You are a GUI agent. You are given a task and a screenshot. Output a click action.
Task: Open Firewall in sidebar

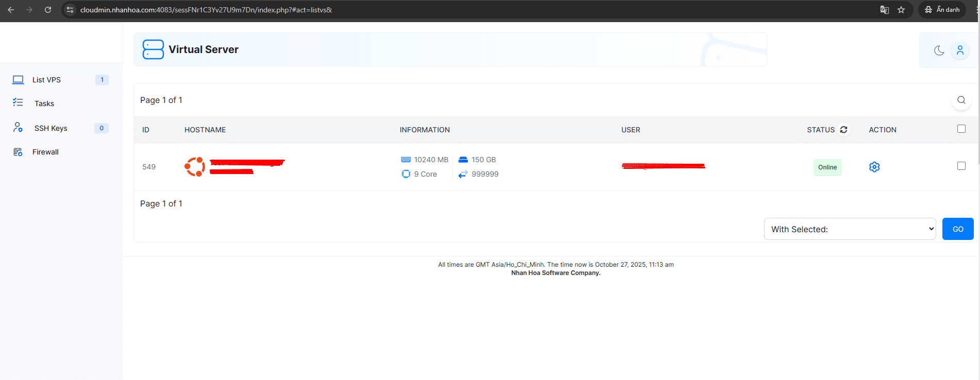point(45,152)
